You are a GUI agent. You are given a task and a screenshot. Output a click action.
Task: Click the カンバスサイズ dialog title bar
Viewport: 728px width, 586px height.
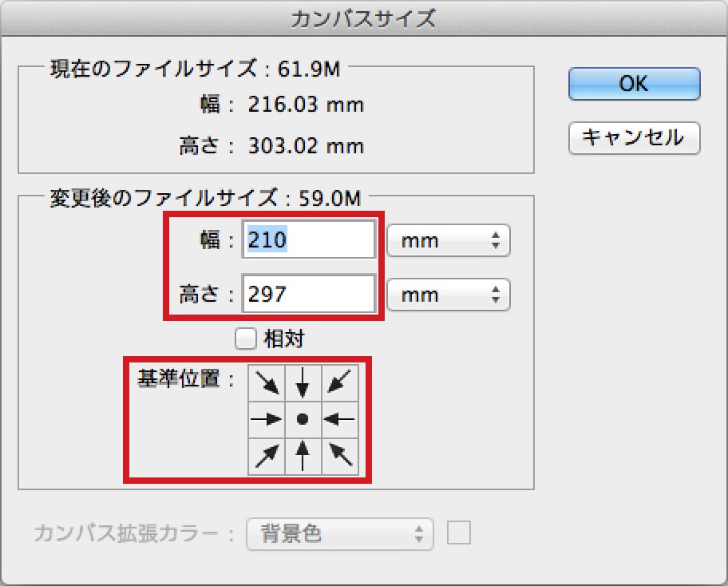pos(364,18)
